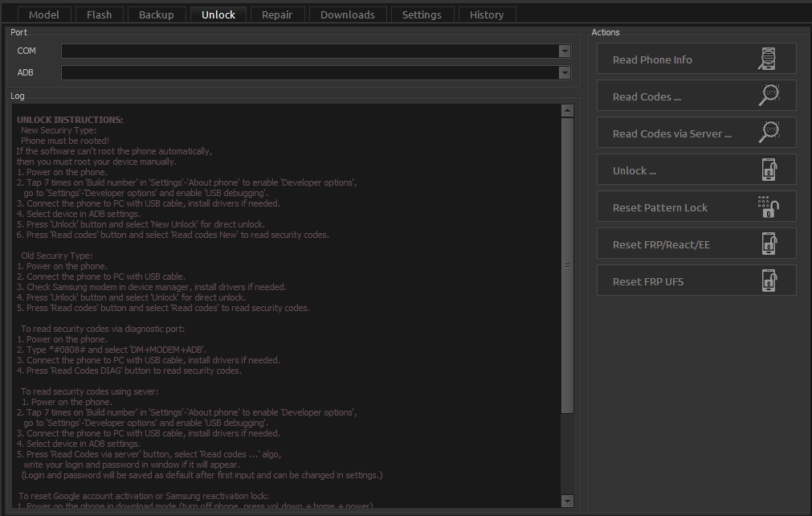This screenshot has height=516, width=812.
Task: Click the Unlock phone padlock icon
Action: 769,170
